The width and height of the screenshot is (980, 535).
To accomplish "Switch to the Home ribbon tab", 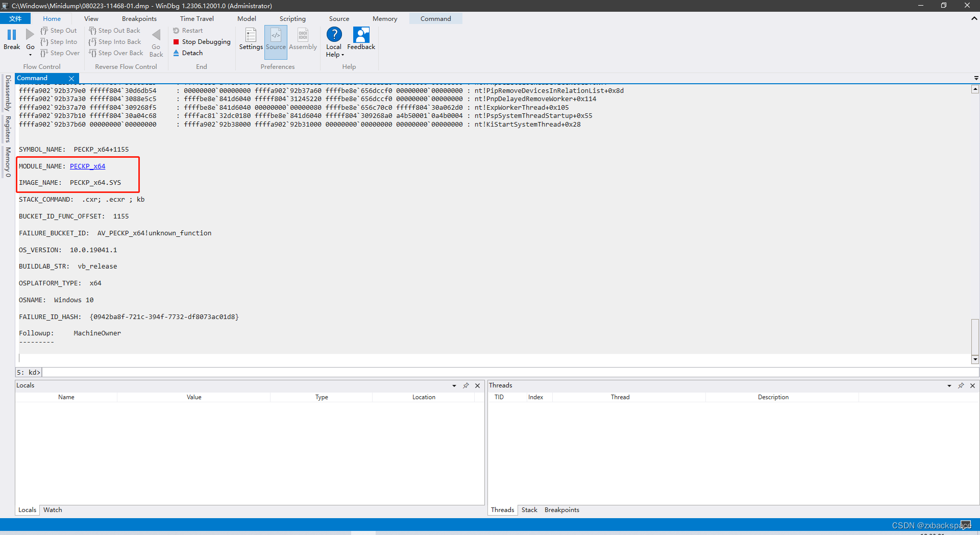I will 52,18.
